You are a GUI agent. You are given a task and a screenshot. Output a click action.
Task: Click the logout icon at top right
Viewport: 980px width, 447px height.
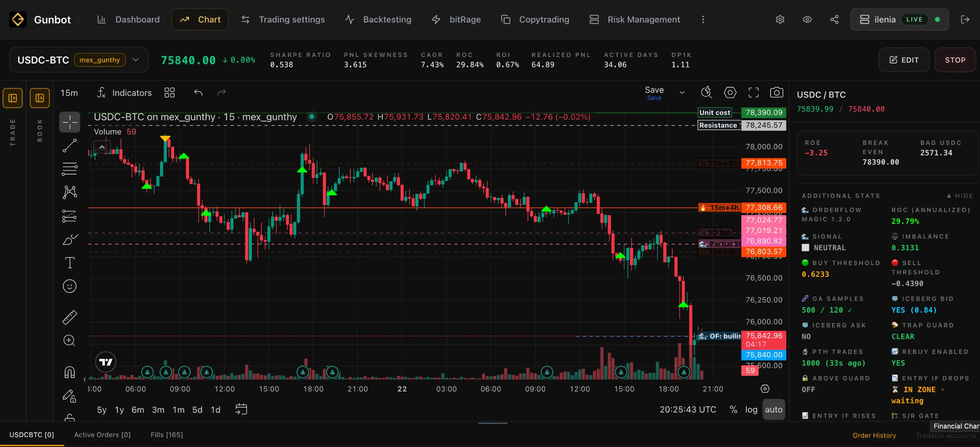coord(965,20)
